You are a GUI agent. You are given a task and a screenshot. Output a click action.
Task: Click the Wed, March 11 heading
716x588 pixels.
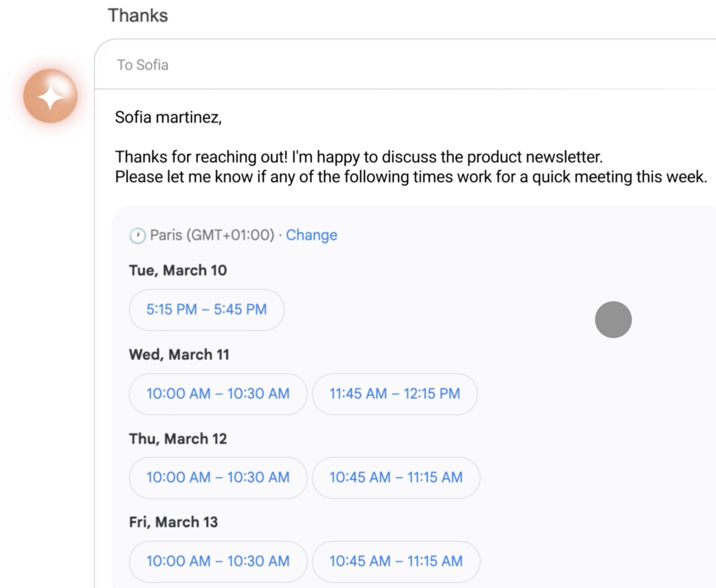tap(179, 355)
